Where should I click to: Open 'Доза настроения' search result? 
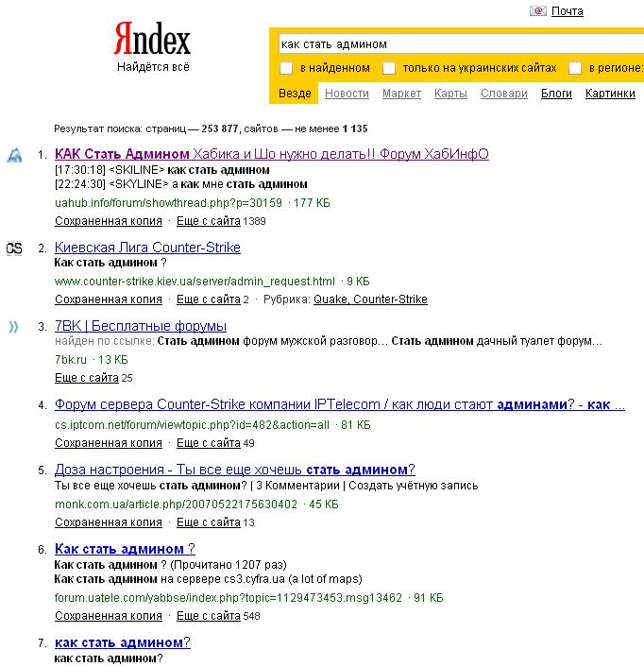(234, 470)
